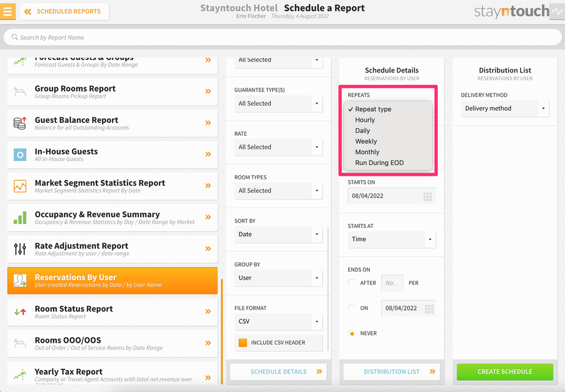Open the Rate dropdown
Screen dimensions: 565x392
(279, 147)
